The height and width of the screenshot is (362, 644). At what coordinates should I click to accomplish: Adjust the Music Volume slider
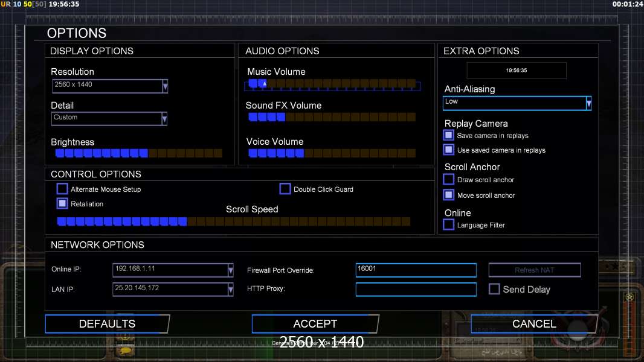point(332,84)
